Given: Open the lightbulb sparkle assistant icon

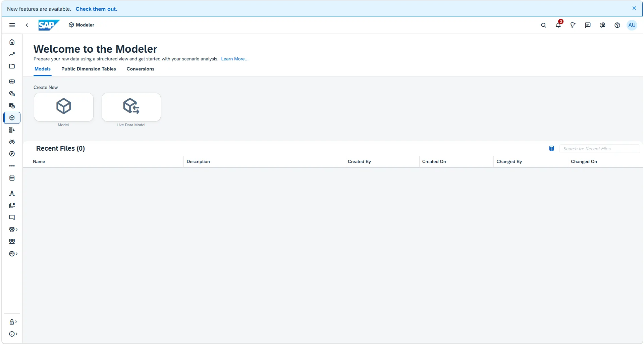Looking at the screenshot, I should 573,25.
